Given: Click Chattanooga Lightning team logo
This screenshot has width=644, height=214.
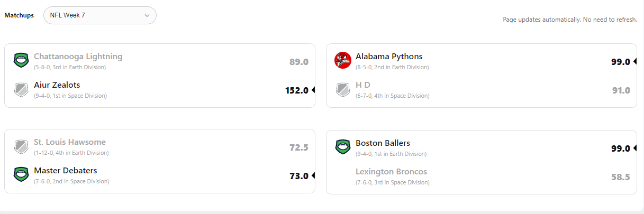Looking at the screenshot, I should (x=21, y=60).
